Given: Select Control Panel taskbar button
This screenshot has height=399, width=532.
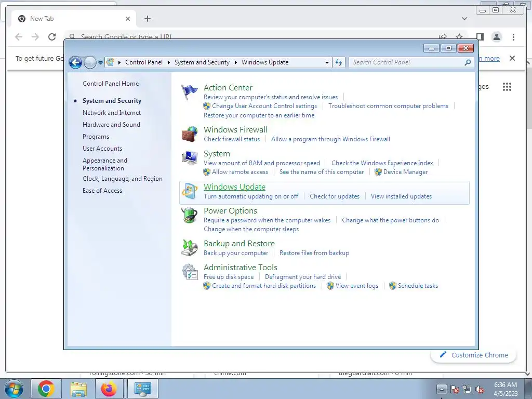Looking at the screenshot, I should point(142,389).
